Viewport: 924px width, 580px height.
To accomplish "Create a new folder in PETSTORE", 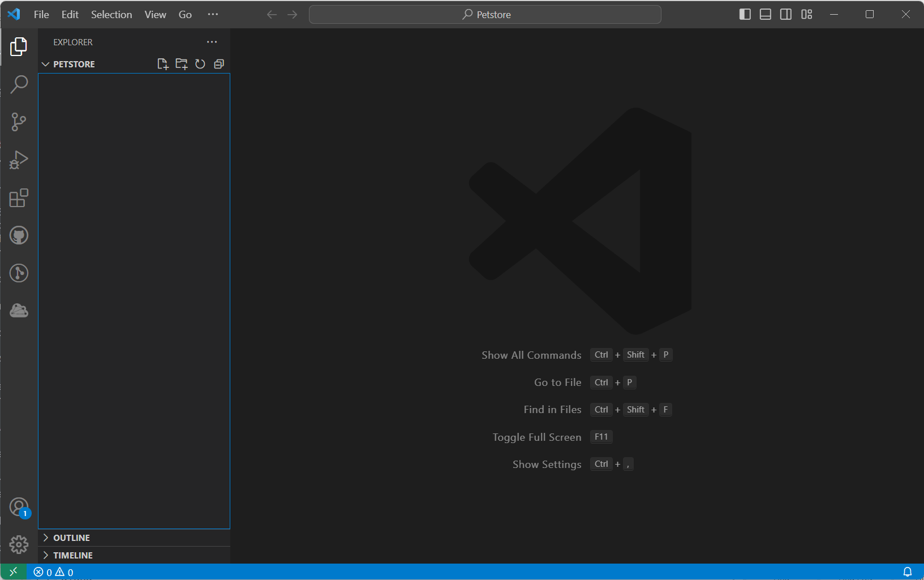I will tap(182, 64).
